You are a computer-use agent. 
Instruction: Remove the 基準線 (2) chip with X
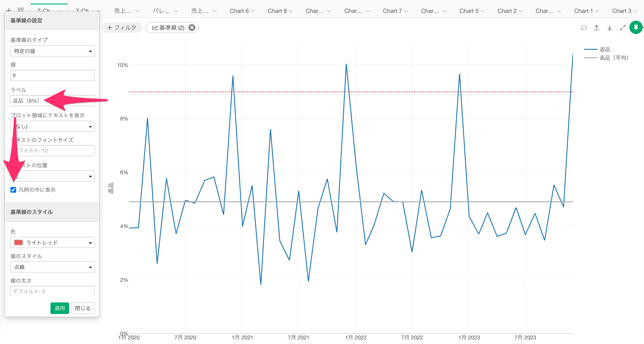[x=192, y=28]
